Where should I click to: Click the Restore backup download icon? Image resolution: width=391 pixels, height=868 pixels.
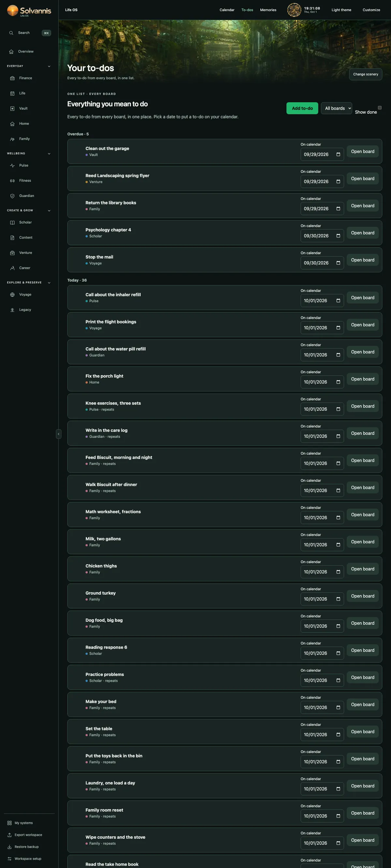click(9, 847)
